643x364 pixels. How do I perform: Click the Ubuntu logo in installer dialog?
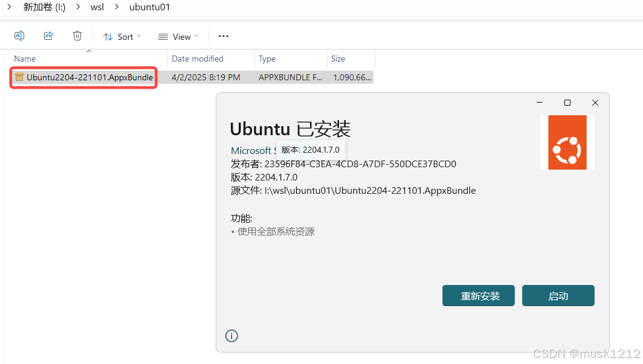567,142
